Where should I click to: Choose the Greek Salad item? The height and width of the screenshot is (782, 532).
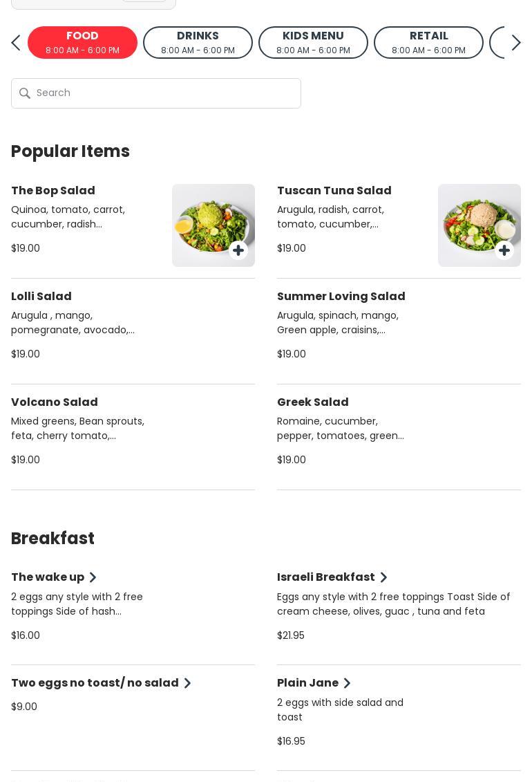click(x=312, y=402)
